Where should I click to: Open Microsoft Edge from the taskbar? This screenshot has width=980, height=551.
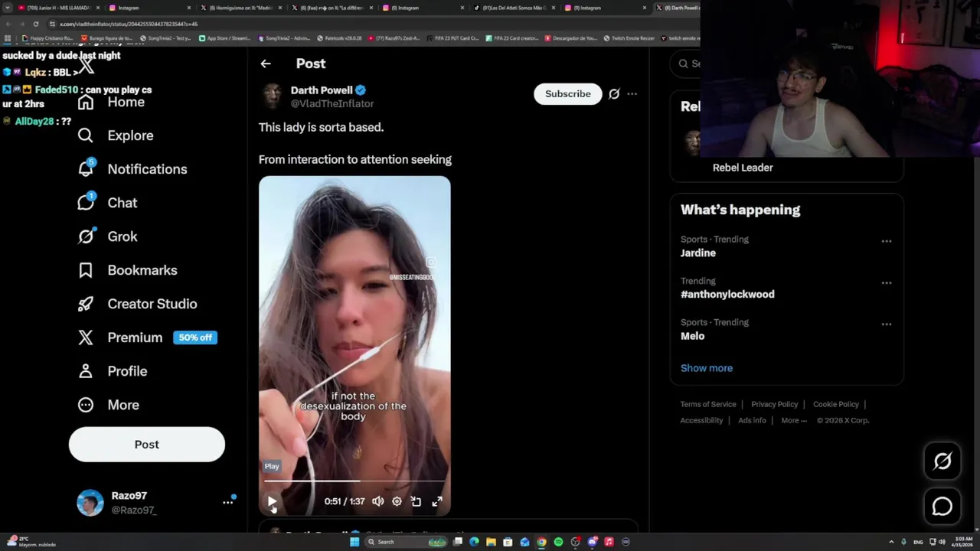tap(474, 542)
